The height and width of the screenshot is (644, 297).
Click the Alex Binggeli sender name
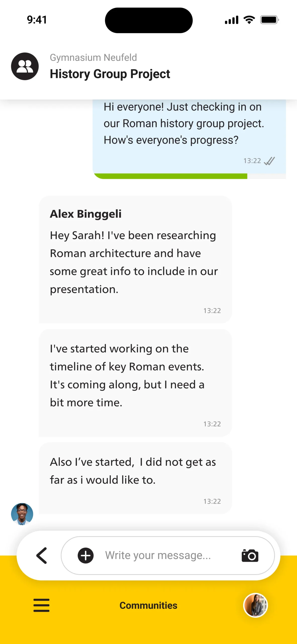[x=86, y=214]
